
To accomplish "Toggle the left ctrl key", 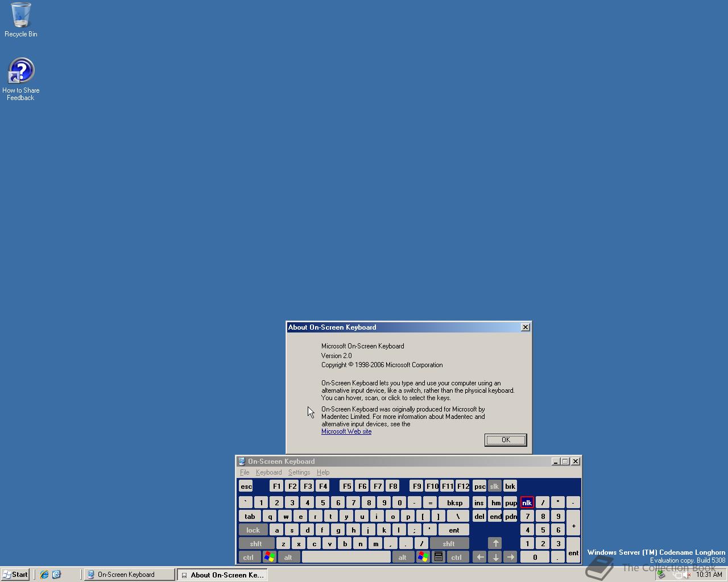I will tap(249, 558).
